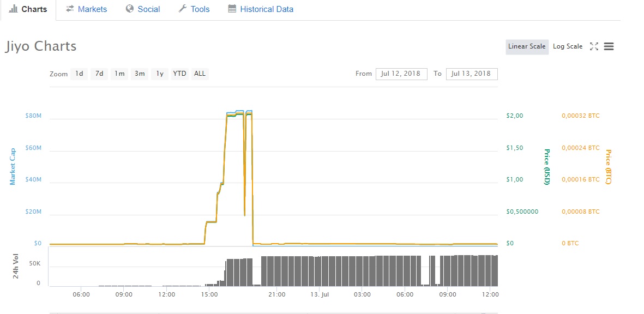This screenshot has width=644, height=314.
Task: Set zoom to 1y
Action: pos(160,74)
